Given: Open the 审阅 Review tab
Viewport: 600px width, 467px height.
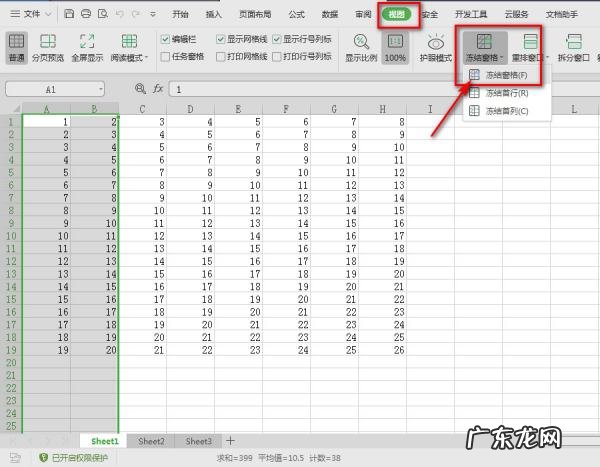Looking at the screenshot, I should tap(363, 15).
